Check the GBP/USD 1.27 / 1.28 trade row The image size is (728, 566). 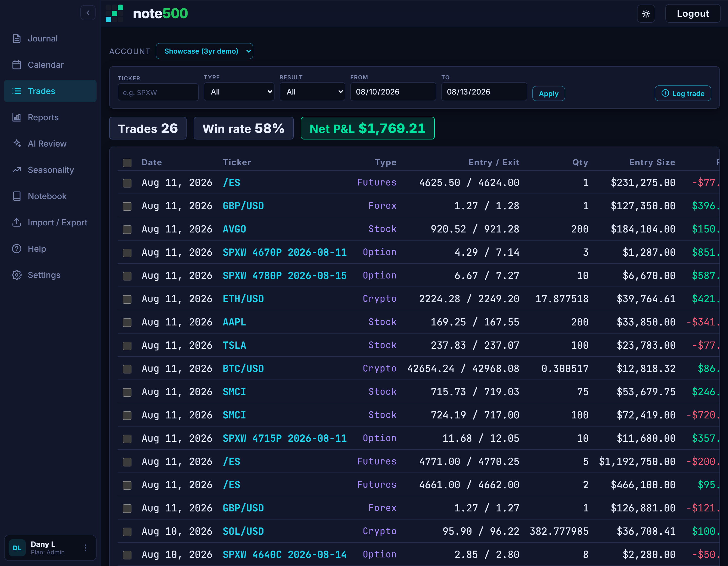[x=127, y=206]
